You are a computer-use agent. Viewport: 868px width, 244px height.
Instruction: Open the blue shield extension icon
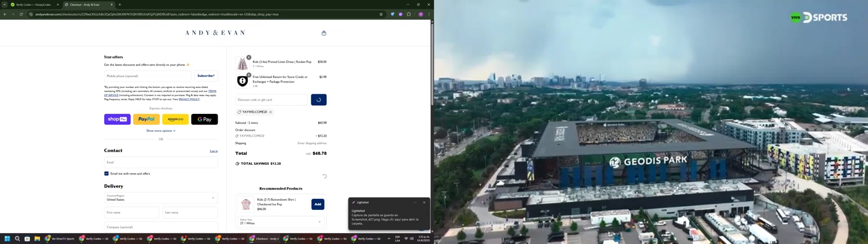[x=392, y=14]
